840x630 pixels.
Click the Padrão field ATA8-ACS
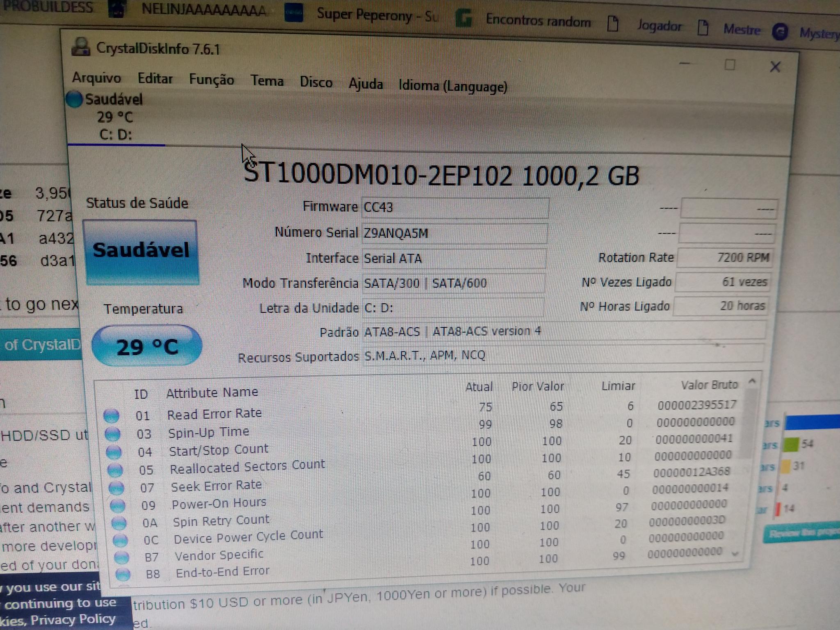point(564,331)
